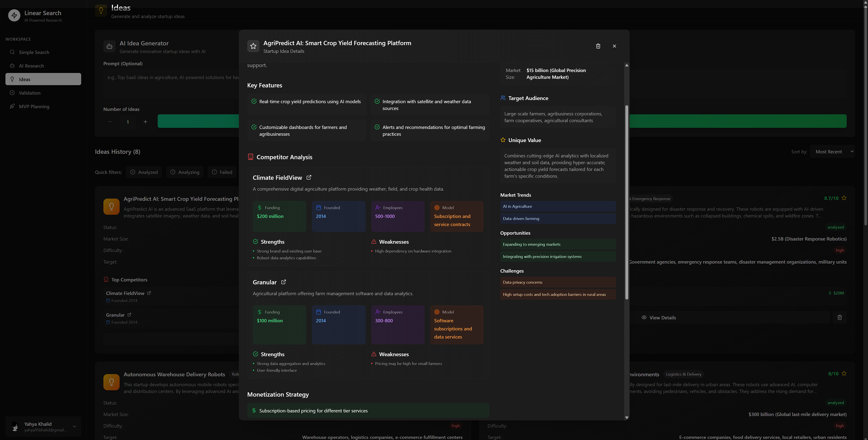Click the Linear Search lightning logo
868x440 pixels.
(14, 16)
